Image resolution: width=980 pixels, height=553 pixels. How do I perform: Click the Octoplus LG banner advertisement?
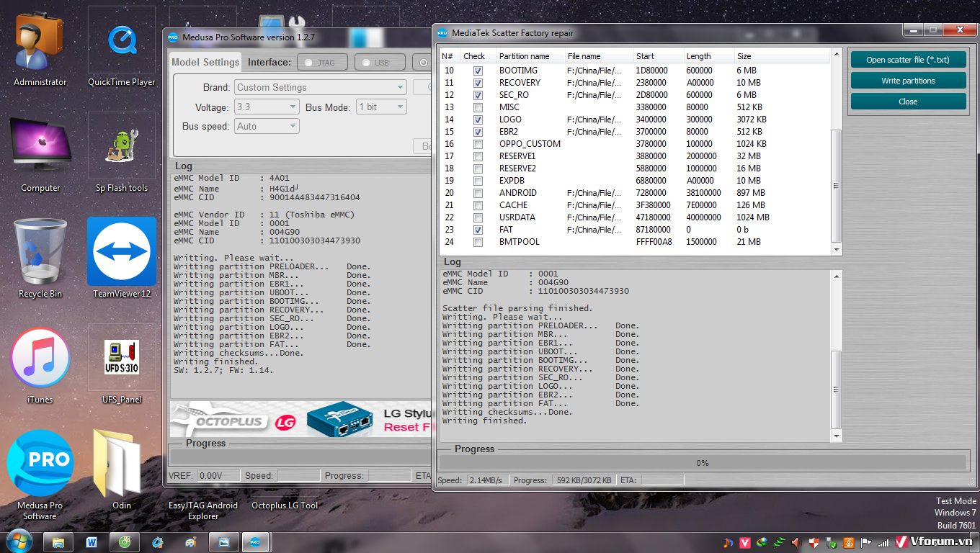[x=300, y=419]
